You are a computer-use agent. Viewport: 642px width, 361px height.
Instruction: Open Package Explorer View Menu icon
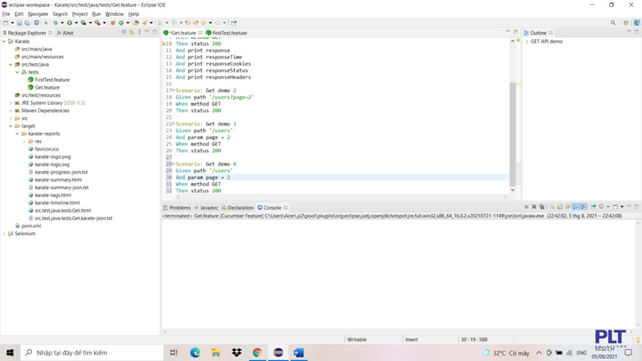pos(139,32)
